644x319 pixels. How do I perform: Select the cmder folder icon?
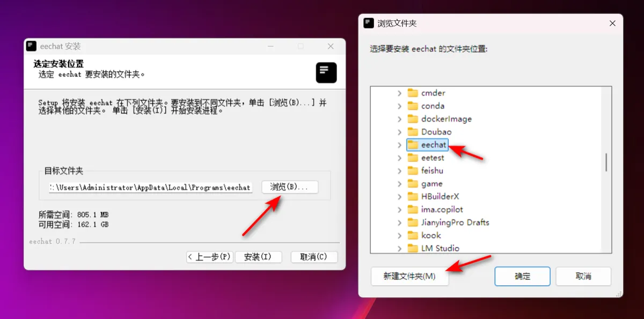pyautogui.click(x=413, y=93)
